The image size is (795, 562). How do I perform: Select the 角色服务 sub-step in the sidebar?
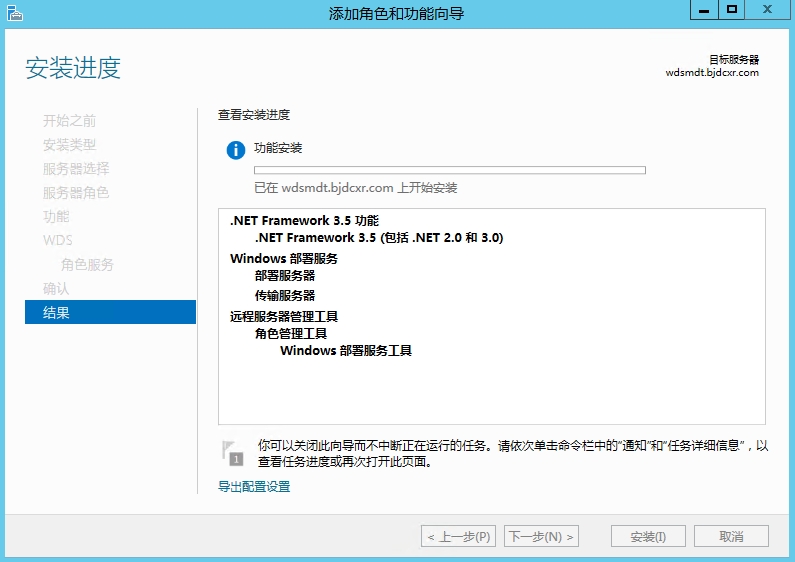pos(87,264)
